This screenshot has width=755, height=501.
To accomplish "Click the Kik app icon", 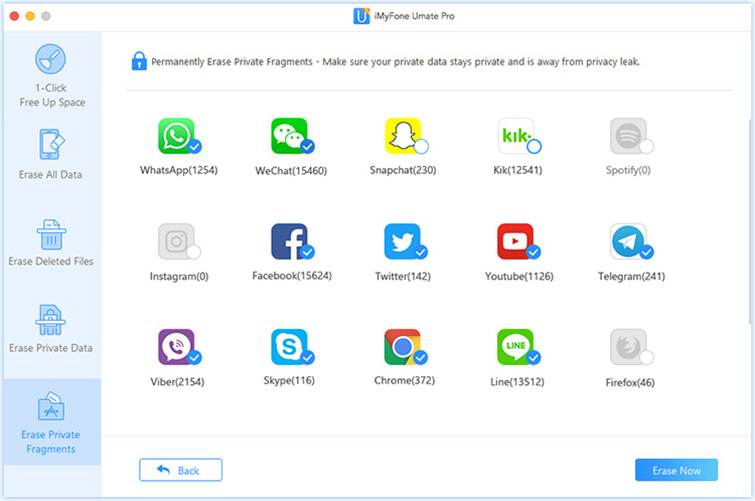I will pyautogui.click(x=516, y=136).
